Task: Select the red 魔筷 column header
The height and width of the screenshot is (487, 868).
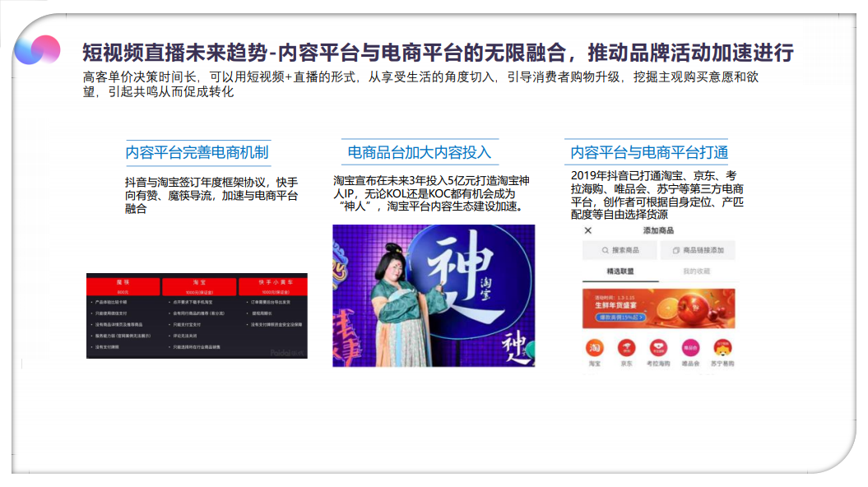Action: click(123, 286)
